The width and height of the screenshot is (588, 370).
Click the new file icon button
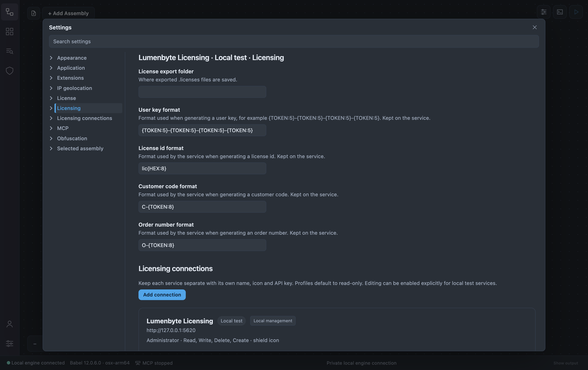click(34, 13)
